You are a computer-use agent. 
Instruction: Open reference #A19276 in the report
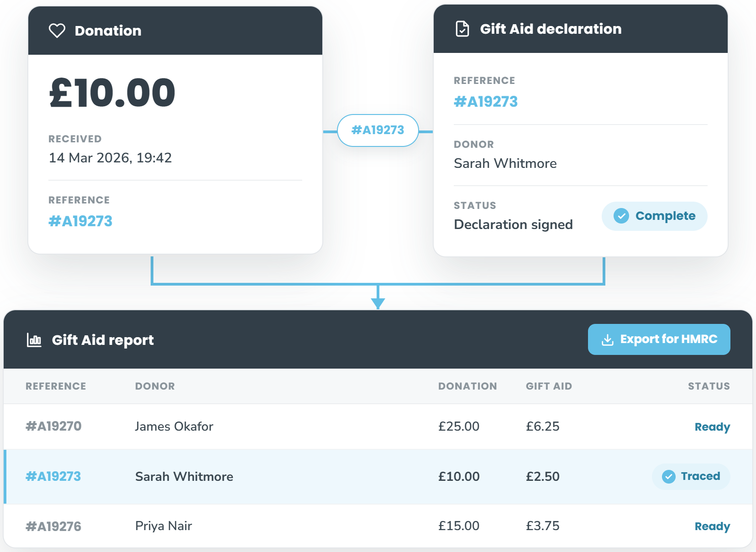click(x=53, y=526)
